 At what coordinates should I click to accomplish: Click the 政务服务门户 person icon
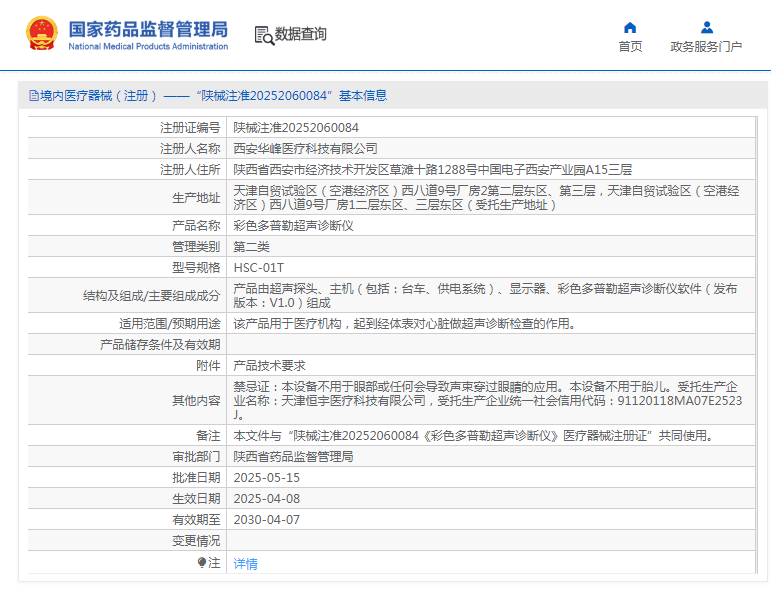(706, 27)
